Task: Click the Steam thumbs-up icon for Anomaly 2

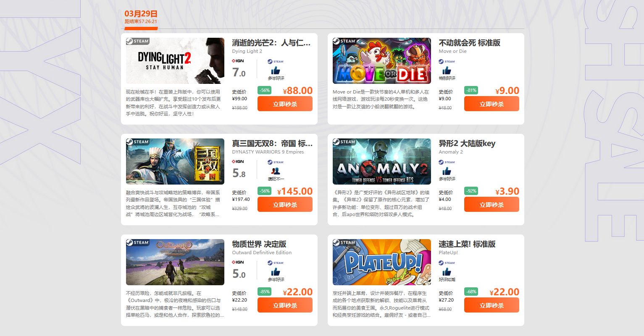Action: 447,171
